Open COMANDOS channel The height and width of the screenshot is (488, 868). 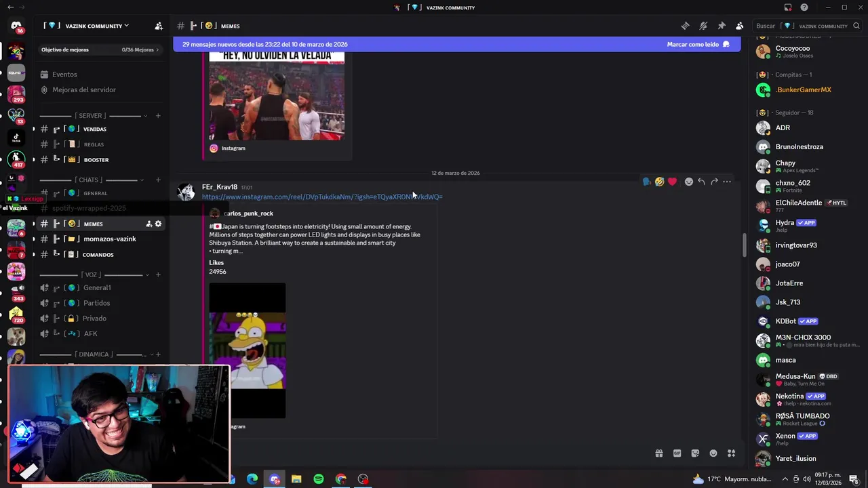pos(100,255)
